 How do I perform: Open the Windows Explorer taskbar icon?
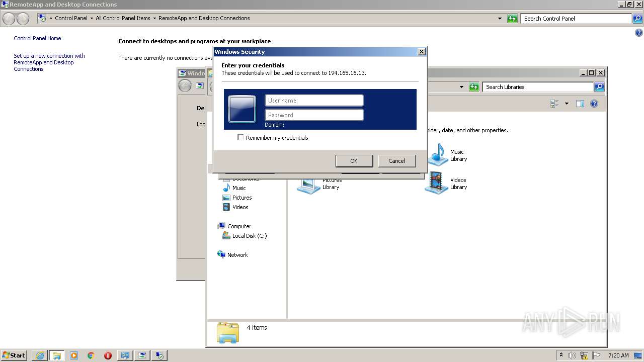[x=57, y=355]
